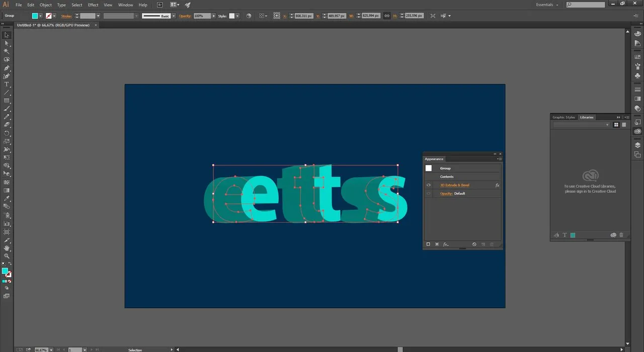Toggle constrain width and height proportions link
Image resolution: width=644 pixels, height=352 pixels.
click(386, 16)
